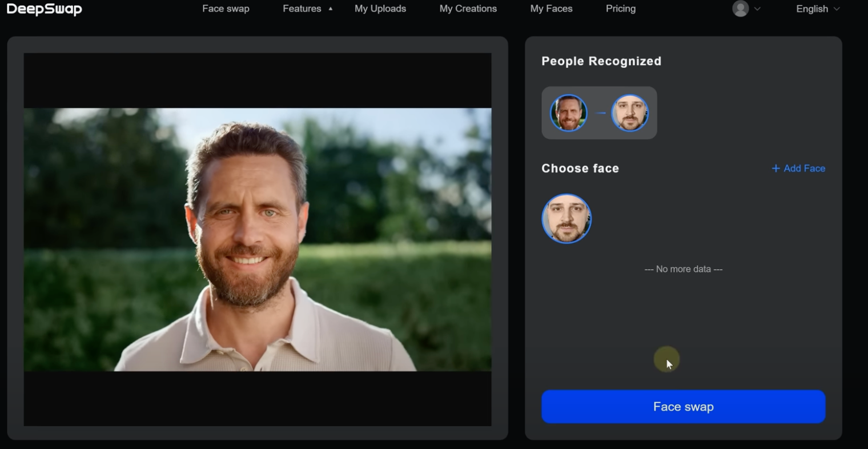The image size is (868, 449).
Task: Open the English language selector
Action: coord(811,9)
